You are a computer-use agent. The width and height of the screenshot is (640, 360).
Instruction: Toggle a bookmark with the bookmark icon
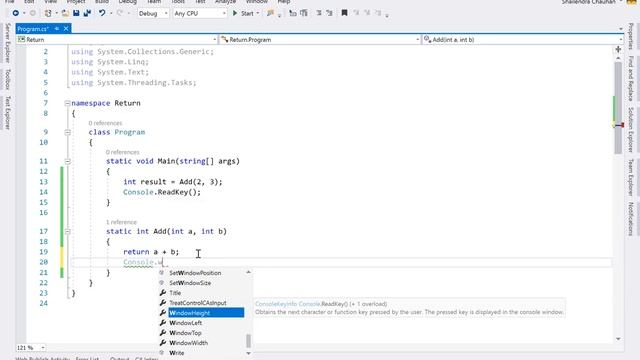coord(344,13)
